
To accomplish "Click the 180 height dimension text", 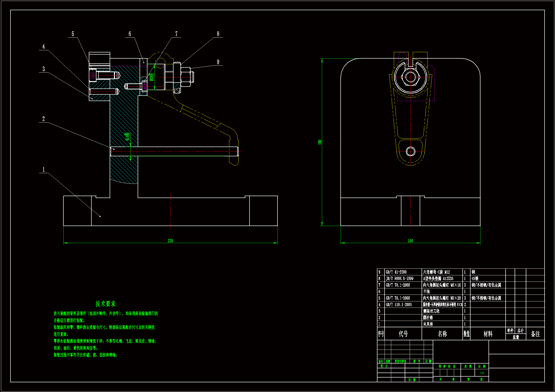I will tap(320, 142).
